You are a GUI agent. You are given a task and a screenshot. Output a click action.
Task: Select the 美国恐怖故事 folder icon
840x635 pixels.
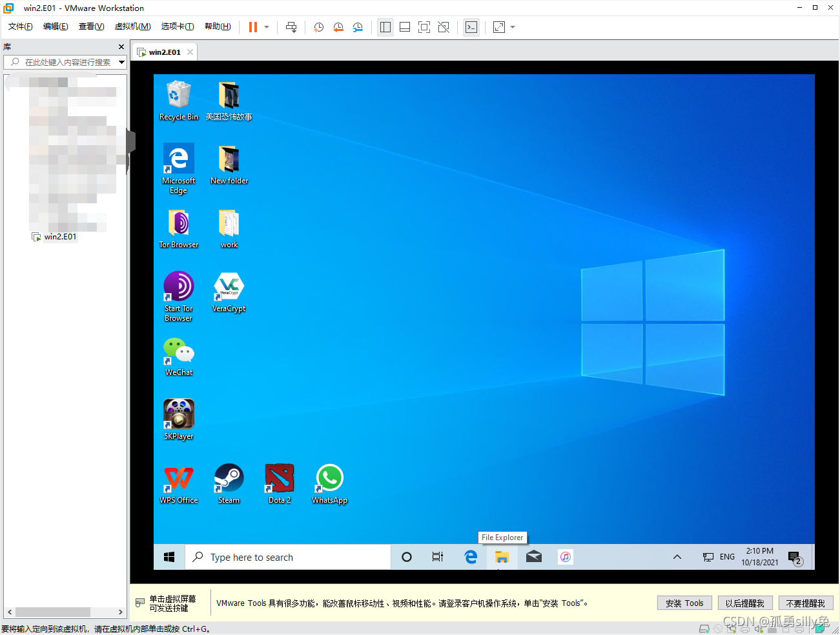[x=229, y=101]
